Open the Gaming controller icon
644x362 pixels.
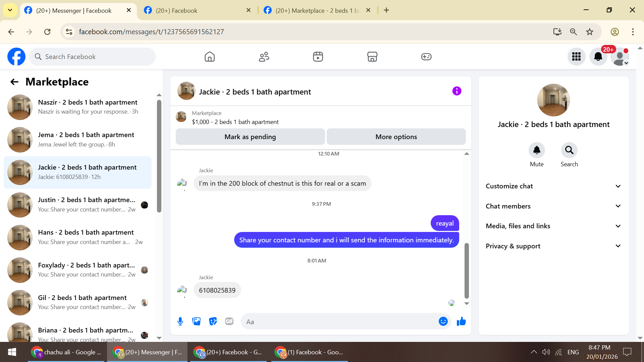(x=426, y=57)
